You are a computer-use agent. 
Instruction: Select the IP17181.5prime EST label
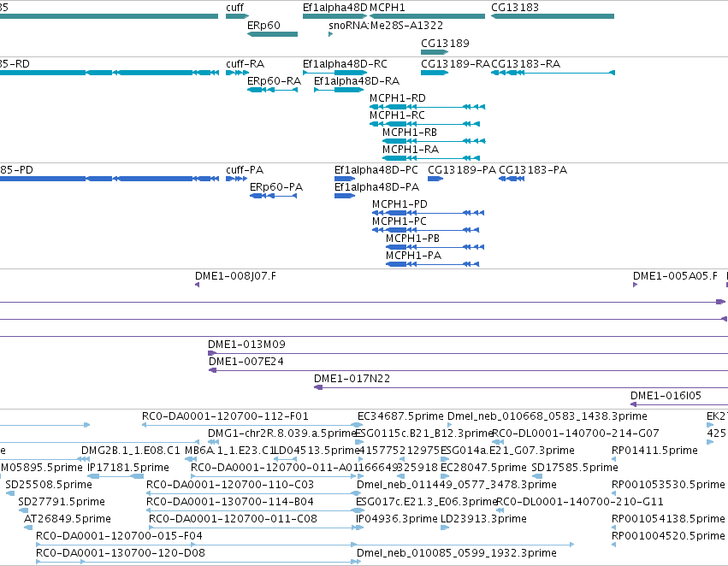[128, 469]
